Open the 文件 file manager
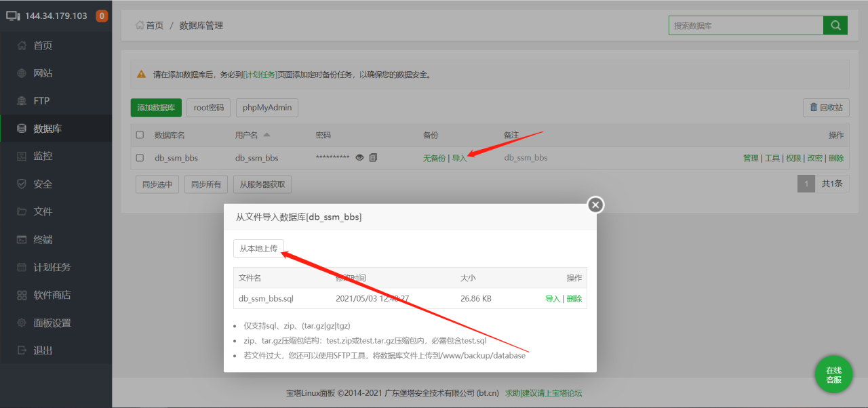The height and width of the screenshot is (408, 868). tap(41, 211)
